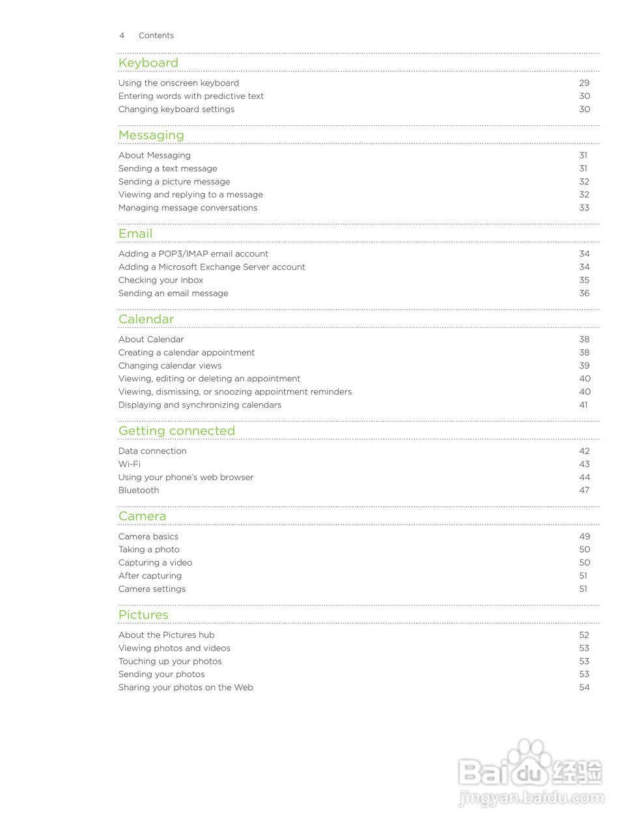Jump to the Bluetooth entry

click(139, 490)
